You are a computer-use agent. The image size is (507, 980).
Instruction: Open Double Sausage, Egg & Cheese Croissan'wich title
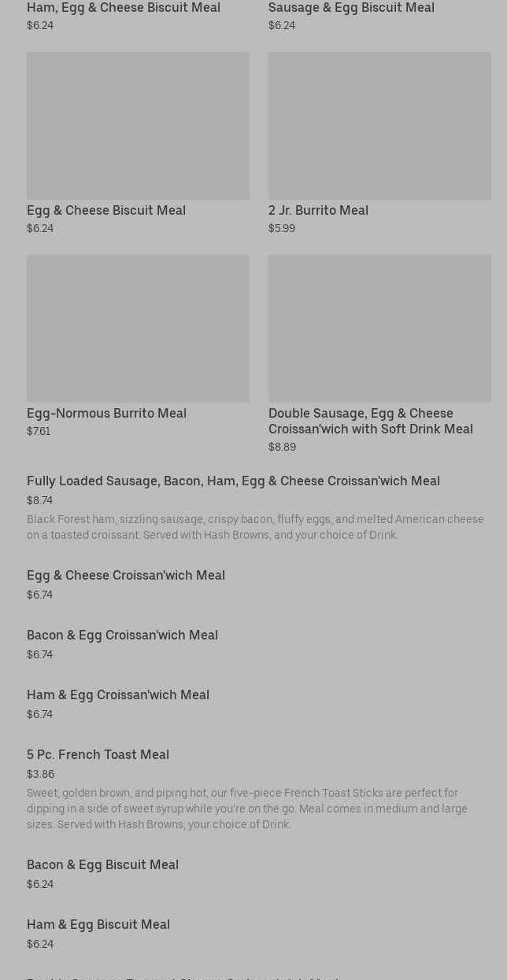(370, 421)
